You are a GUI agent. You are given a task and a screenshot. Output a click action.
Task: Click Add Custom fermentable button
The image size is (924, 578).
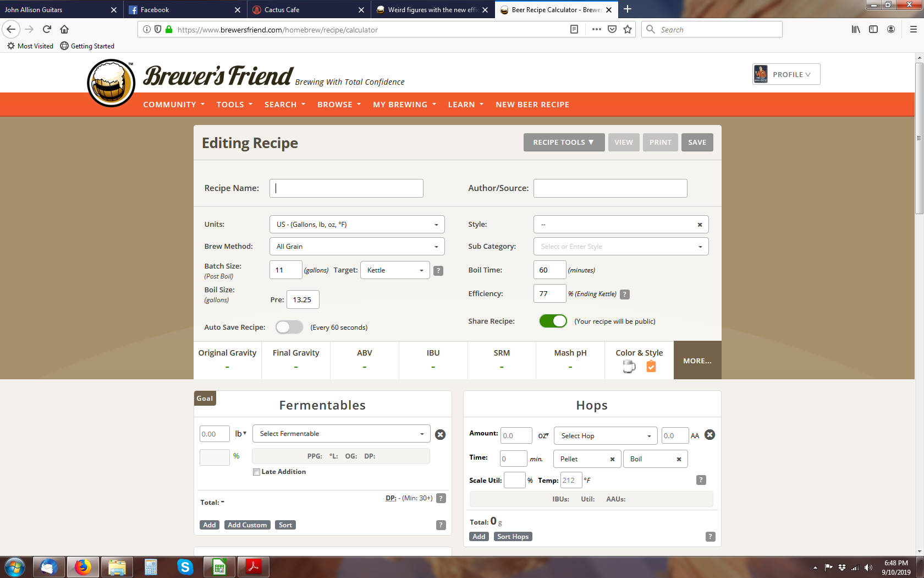[x=248, y=525]
